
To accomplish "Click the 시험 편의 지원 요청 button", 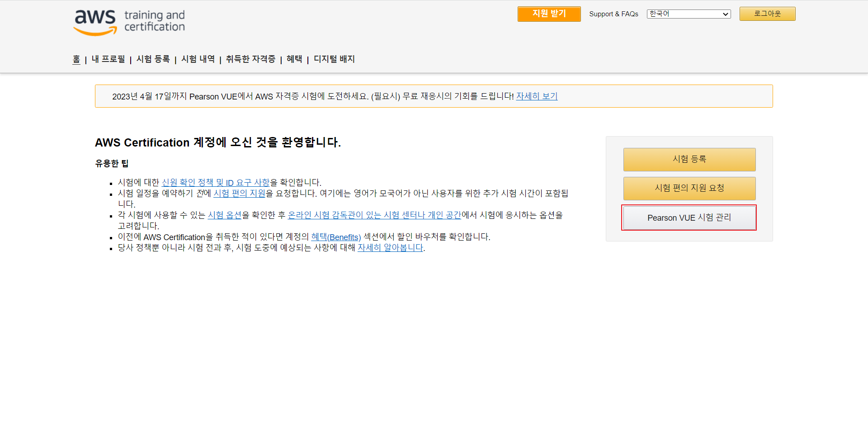I will tap(689, 188).
